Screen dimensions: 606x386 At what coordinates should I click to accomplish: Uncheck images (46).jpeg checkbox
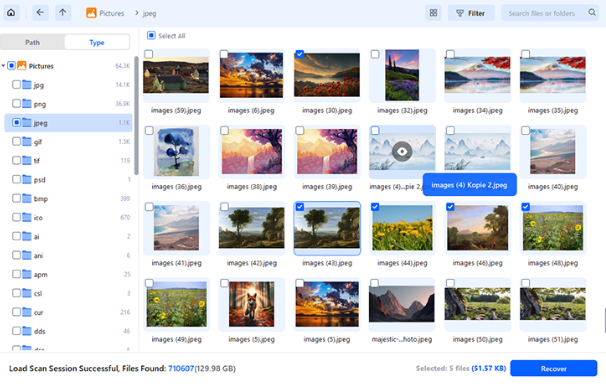click(x=450, y=207)
